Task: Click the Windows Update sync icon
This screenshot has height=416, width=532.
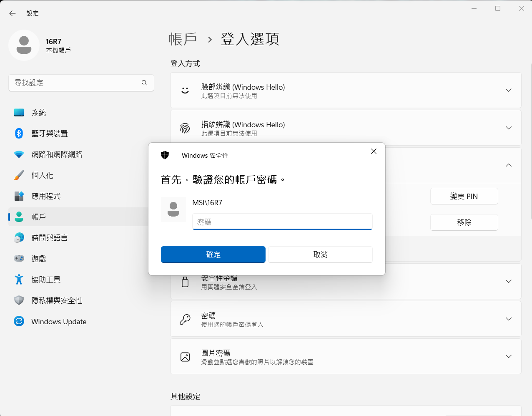Action: tap(19, 321)
